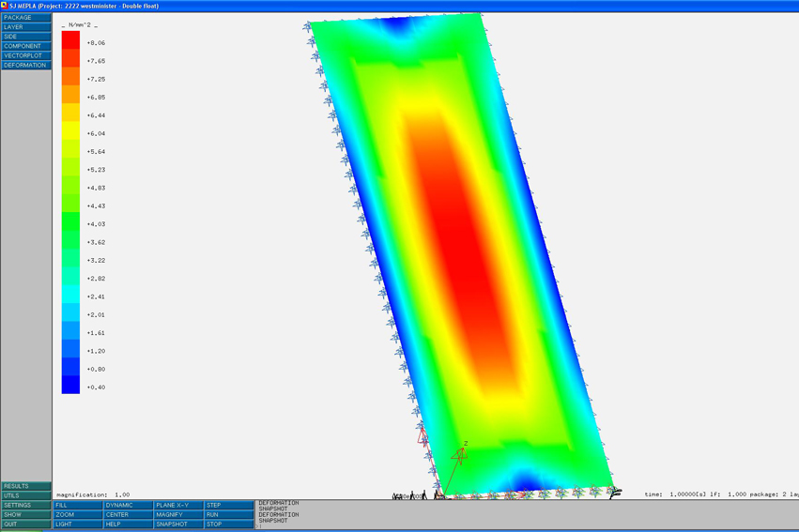This screenshot has height=532, width=799.
Task: Set the view to PLANE X-Y
Action: pyautogui.click(x=178, y=505)
